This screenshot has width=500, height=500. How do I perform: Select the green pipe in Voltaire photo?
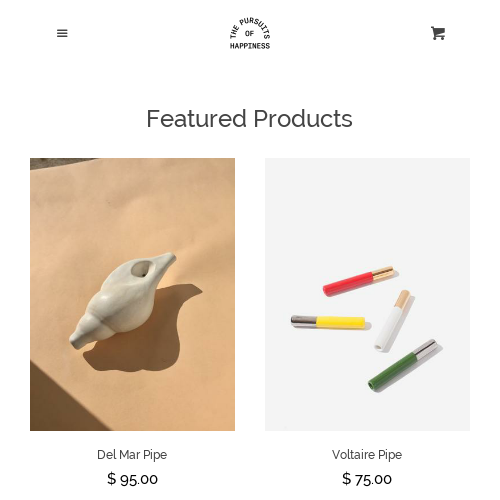(x=402, y=366)
